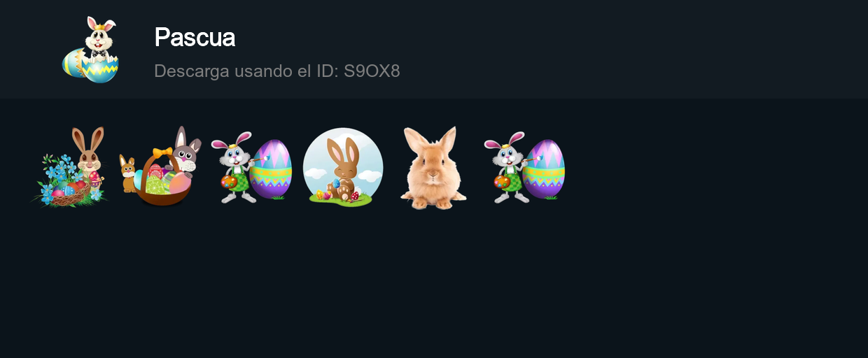Pick the first bunny painting purple egg sticker

(x=251, y=168)
